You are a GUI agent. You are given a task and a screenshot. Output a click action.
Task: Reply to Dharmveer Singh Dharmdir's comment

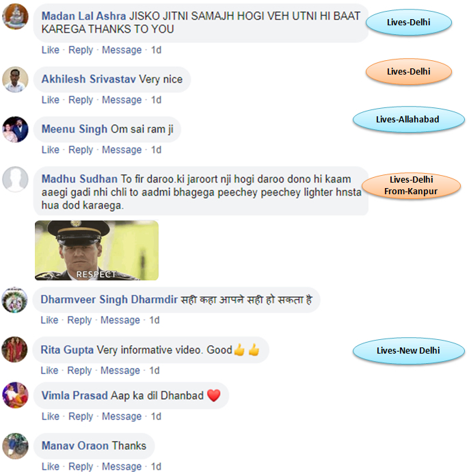coord(79,320)
